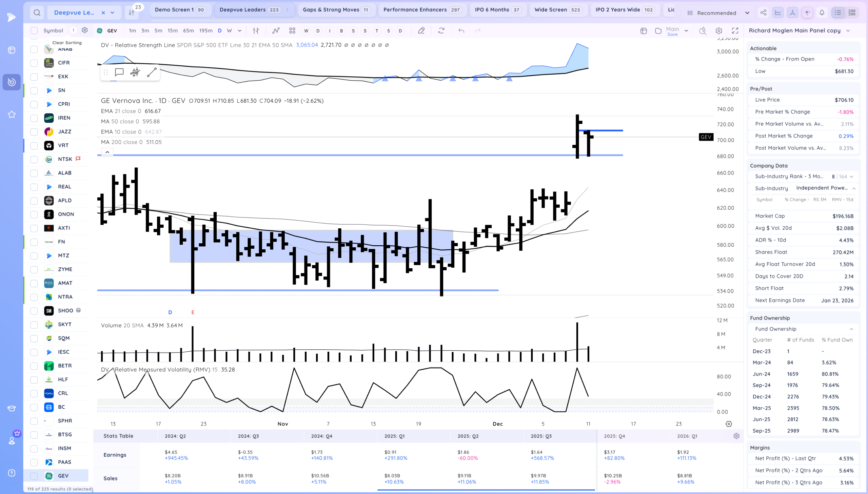Select JAZZ in the symbol list
The width and height of the screenshot is (868, 494).
click(64, 132)
